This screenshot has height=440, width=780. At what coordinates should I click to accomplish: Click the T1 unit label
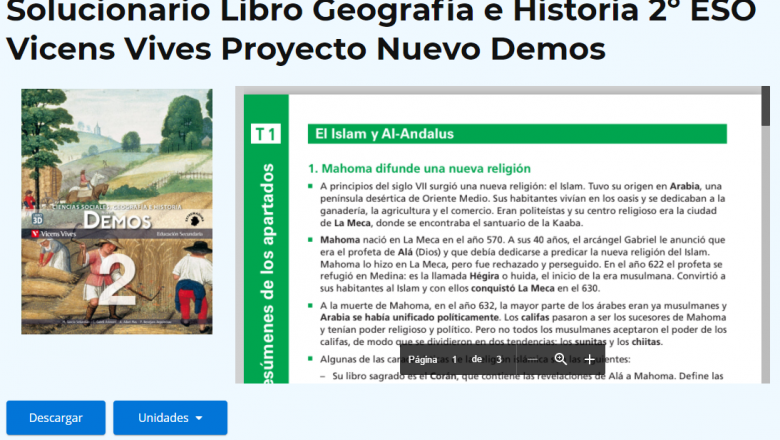266,134
